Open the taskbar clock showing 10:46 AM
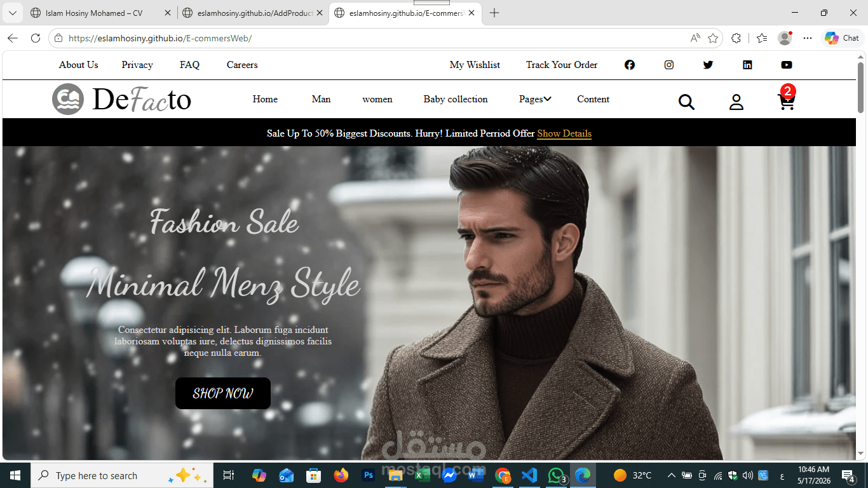 814,475
